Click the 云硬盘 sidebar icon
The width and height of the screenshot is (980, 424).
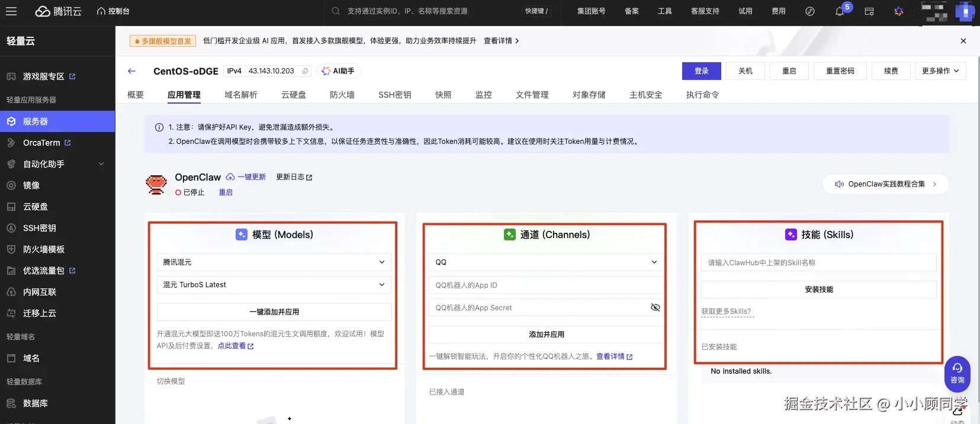pyautogui.click(x=11, y=207)
